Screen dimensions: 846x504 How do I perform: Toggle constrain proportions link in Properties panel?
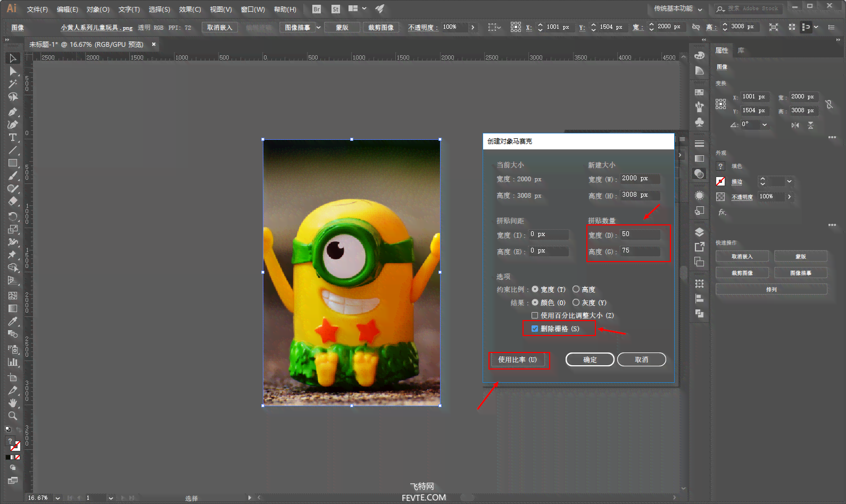pyautogui.click(x=829, y=104)
